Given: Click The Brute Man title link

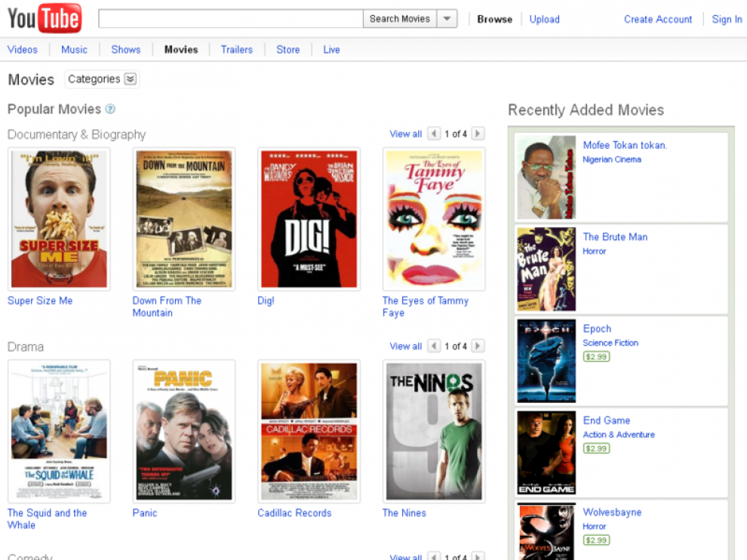Looking at the screenshot, I should tap(615, 237).
